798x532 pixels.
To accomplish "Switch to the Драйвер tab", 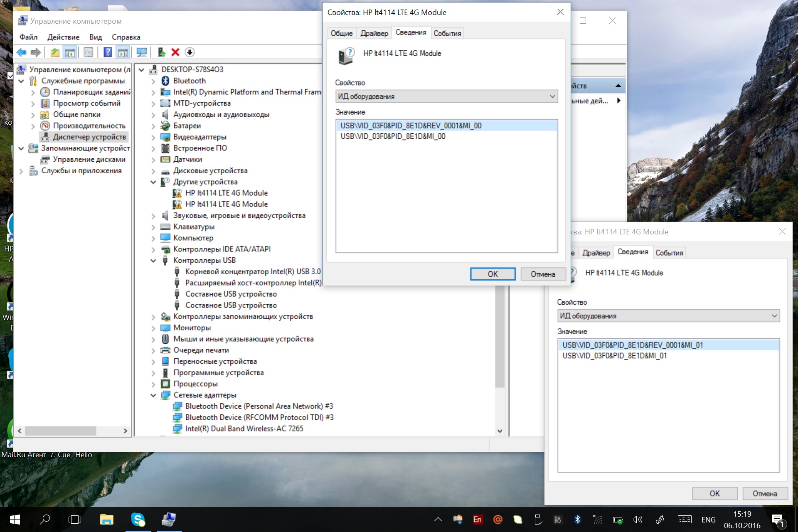I will coord(374,33).
